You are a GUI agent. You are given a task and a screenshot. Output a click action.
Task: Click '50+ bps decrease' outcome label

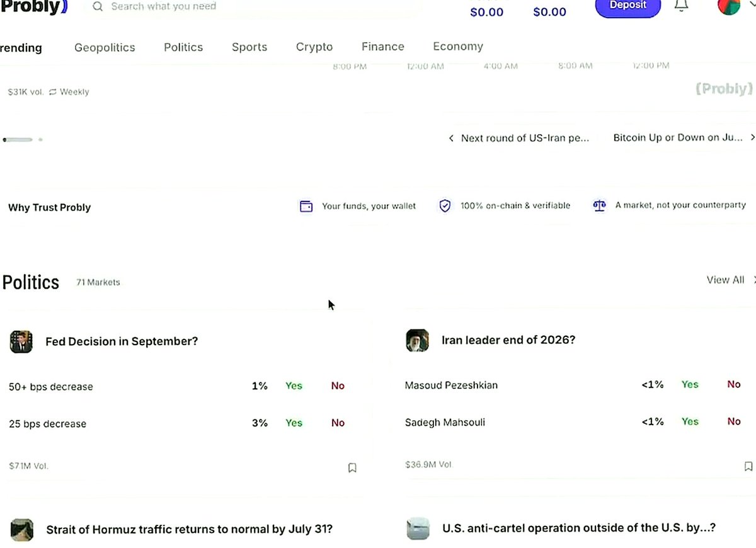tap(50, 387)
